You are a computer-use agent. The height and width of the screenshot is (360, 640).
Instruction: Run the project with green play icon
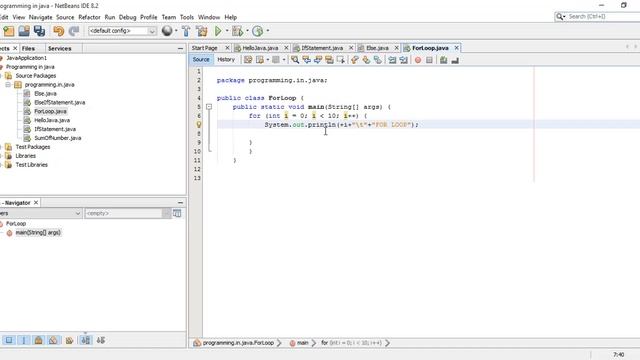(218, 31)
